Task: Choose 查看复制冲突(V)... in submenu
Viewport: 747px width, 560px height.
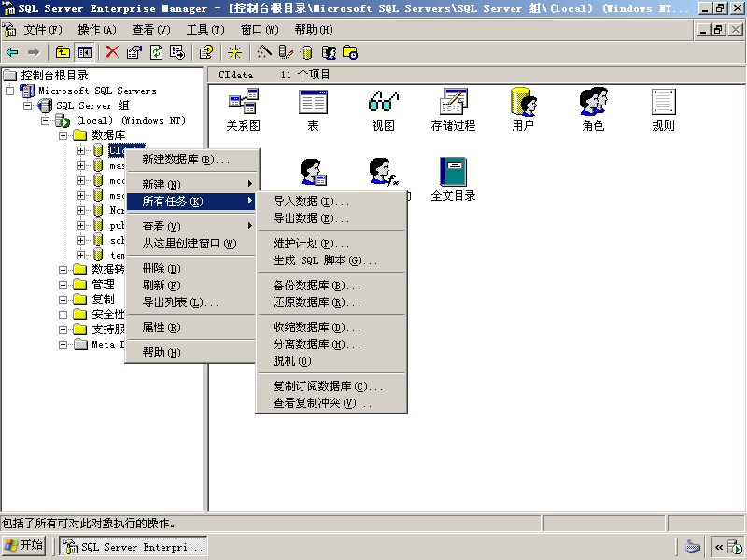Action: point(331,403)
